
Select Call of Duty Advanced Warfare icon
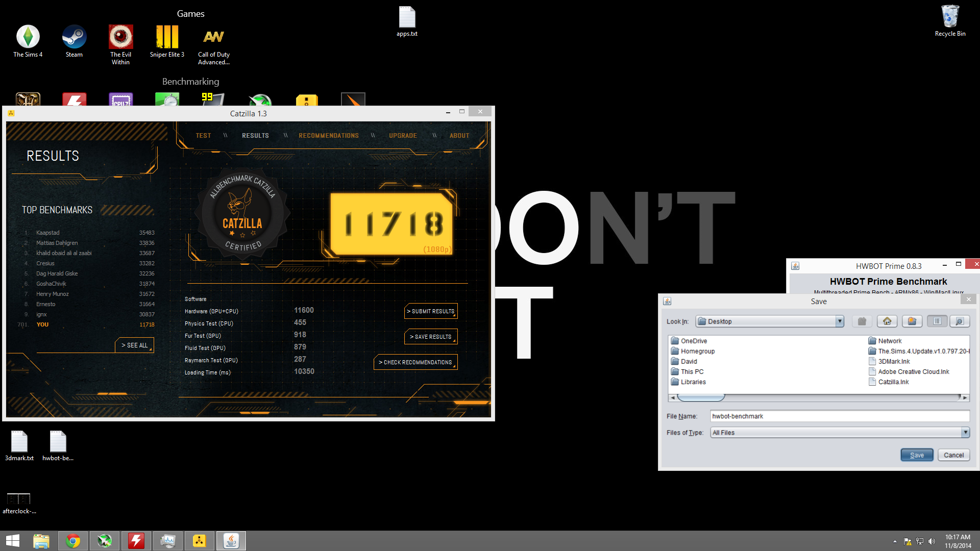213,45
